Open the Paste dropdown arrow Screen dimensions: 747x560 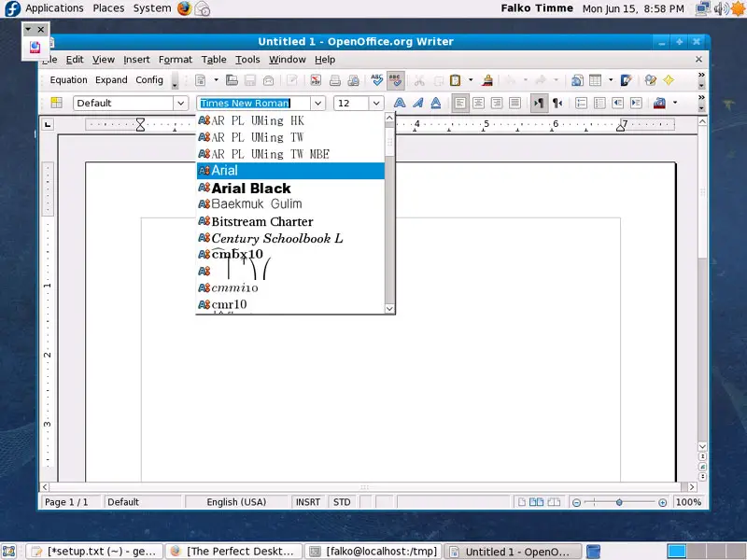pos(471,80)
